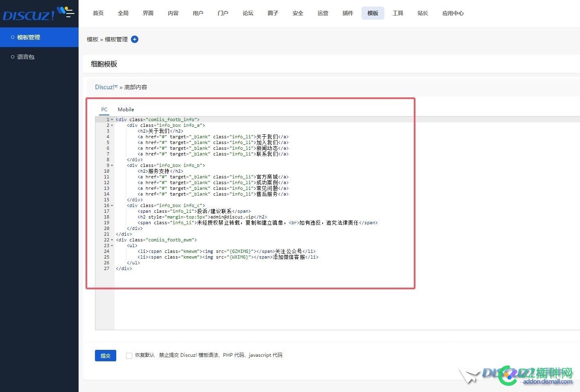Open the 应用中心 menu

tap(453, 13)
